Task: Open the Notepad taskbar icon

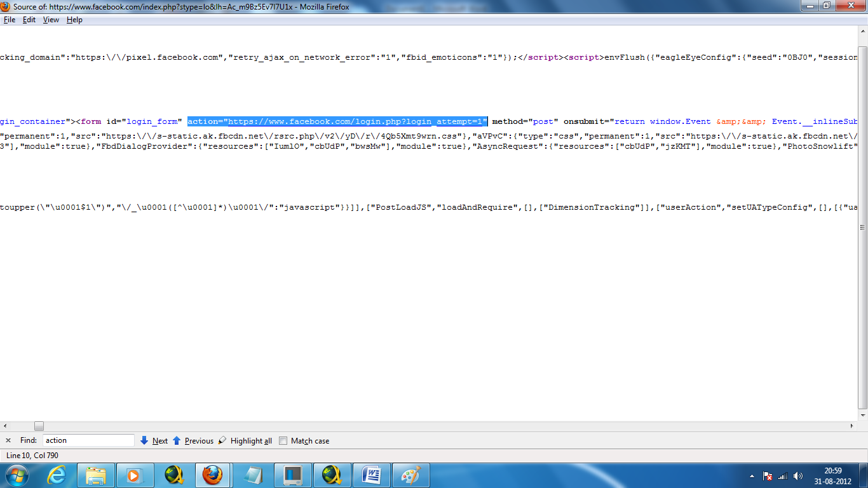Action: pos(253,475)
